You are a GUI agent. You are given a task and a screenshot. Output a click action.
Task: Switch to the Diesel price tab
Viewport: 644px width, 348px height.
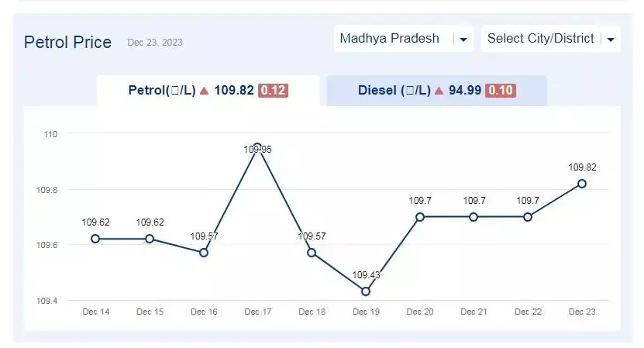pos(436,91)
